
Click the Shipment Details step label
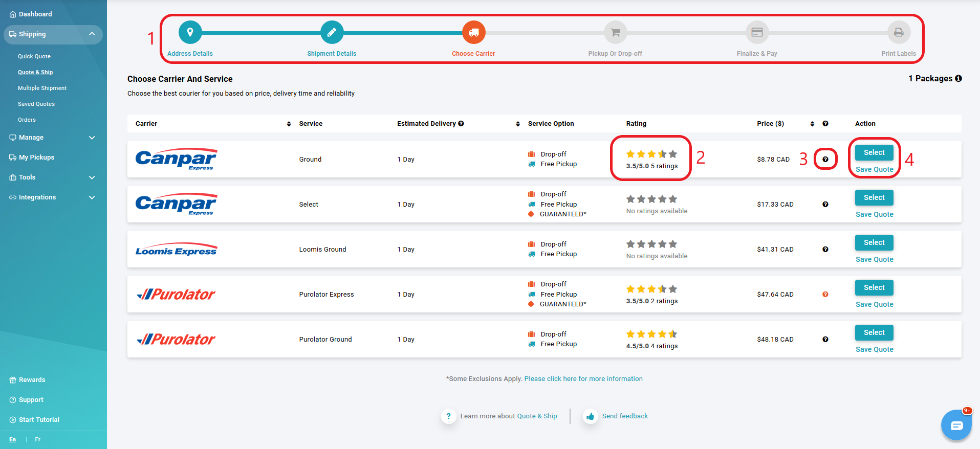point(332,54)
